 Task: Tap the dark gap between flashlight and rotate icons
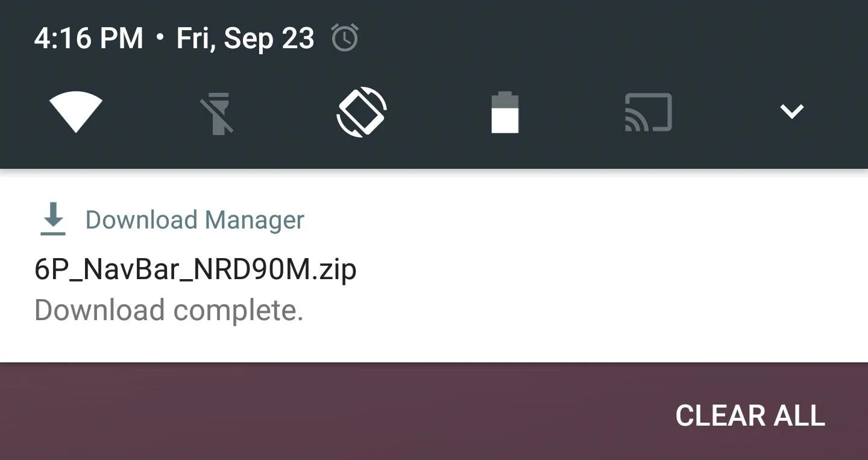(x=285, y=112)
